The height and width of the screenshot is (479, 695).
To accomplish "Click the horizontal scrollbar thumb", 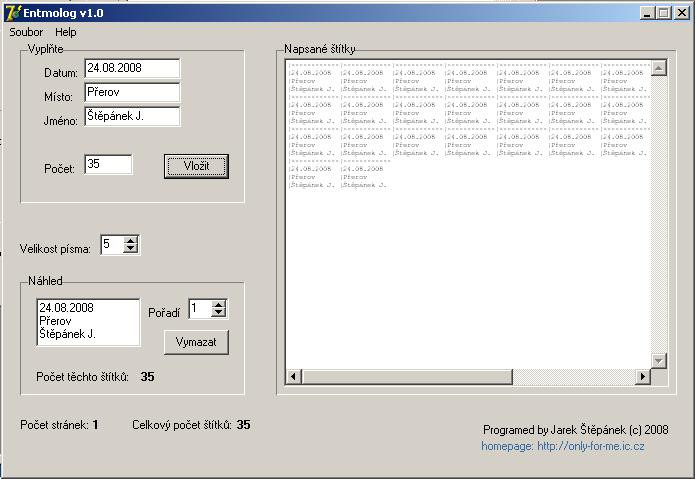I will pos(407,377).
